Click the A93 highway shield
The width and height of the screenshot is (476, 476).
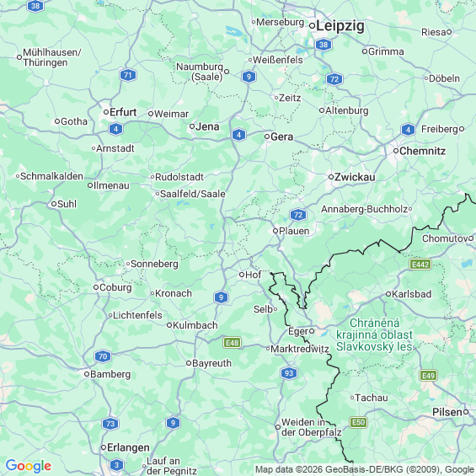click(289, 373)
